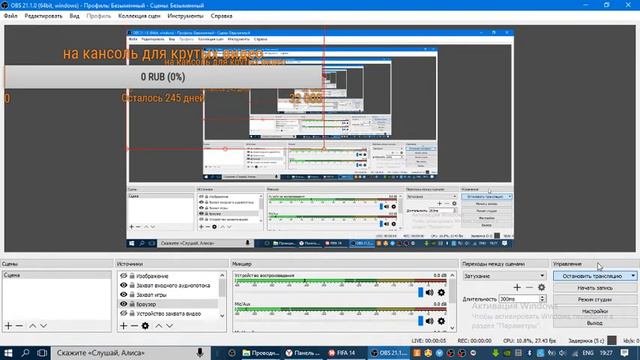Move the selected source down in Источники
Viewport: 640px width, 360px height.
169,326
